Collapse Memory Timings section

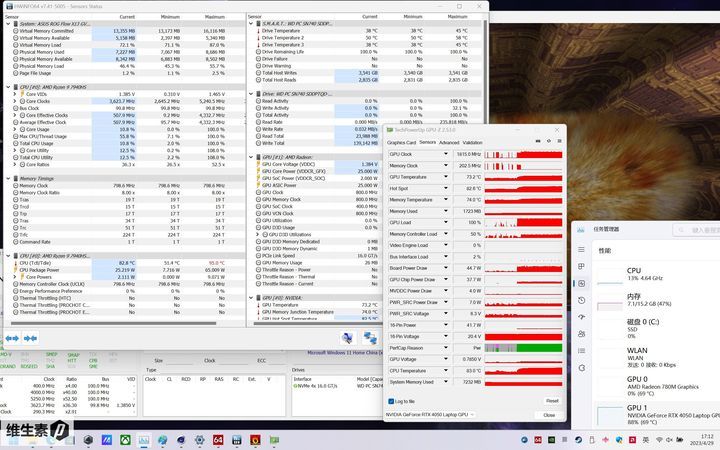[x=8, y=178]
